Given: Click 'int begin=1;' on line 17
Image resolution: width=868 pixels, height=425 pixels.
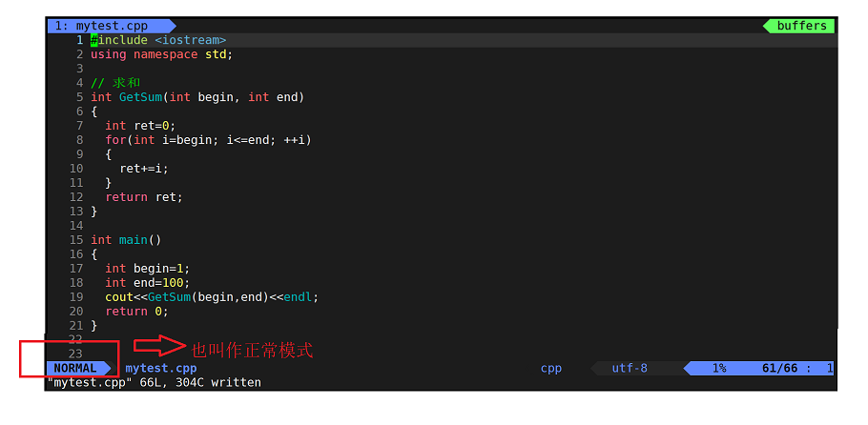Looking at the screenshot, I should coord(148,269).
